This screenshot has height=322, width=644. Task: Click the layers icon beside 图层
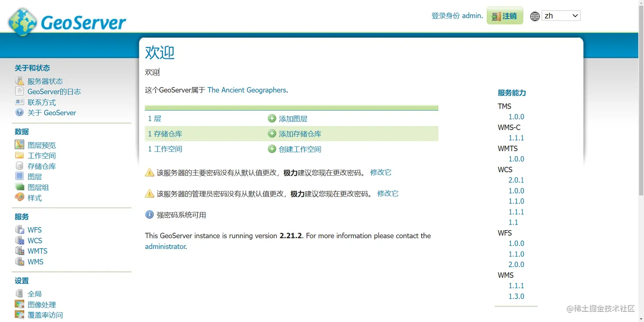click(x=20, y=177)
